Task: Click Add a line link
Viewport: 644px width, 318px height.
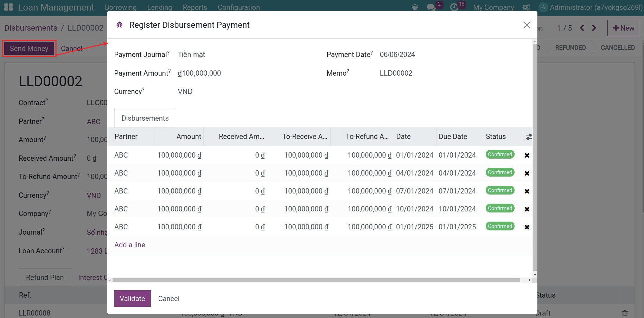Action: [130, 245]
